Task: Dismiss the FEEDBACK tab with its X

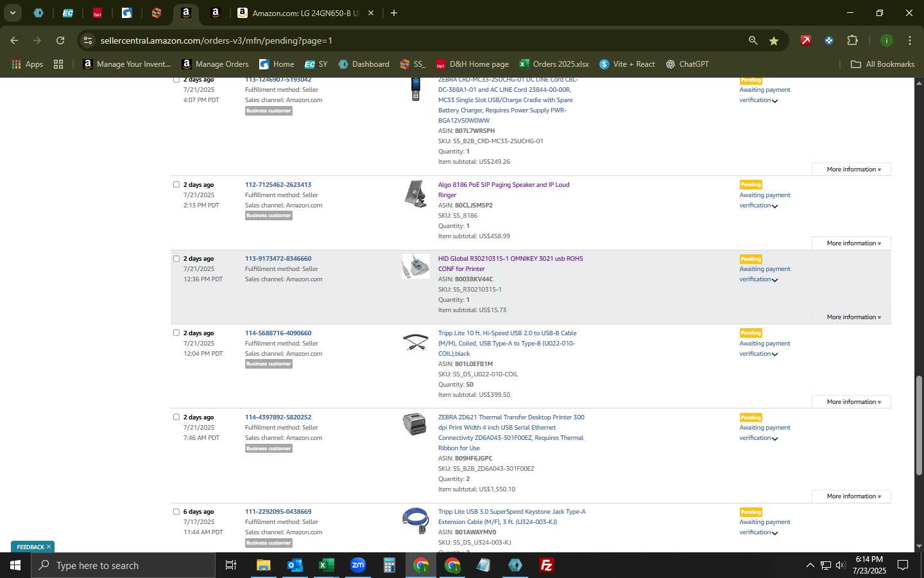Action: point(49,547)
